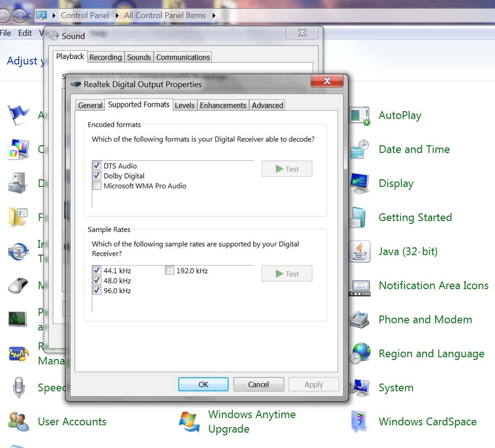495x448 pixels.
Task: Click the Realtek Digital Output title bar icon
Action: 76,84
